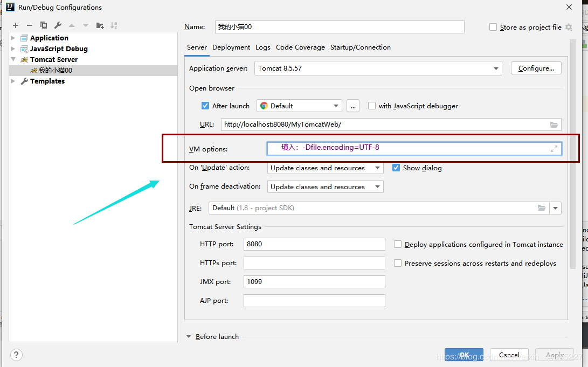Click the wrench Edit Templates icon
The image size is (588, 367).
click(x=58, y=25)
